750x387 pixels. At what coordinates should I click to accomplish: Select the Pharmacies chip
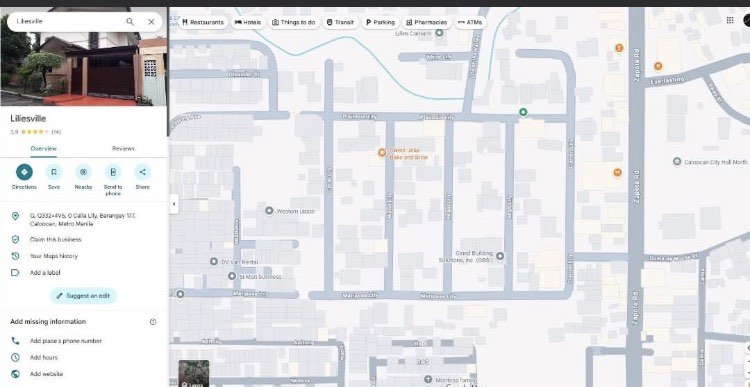[427, 22]
